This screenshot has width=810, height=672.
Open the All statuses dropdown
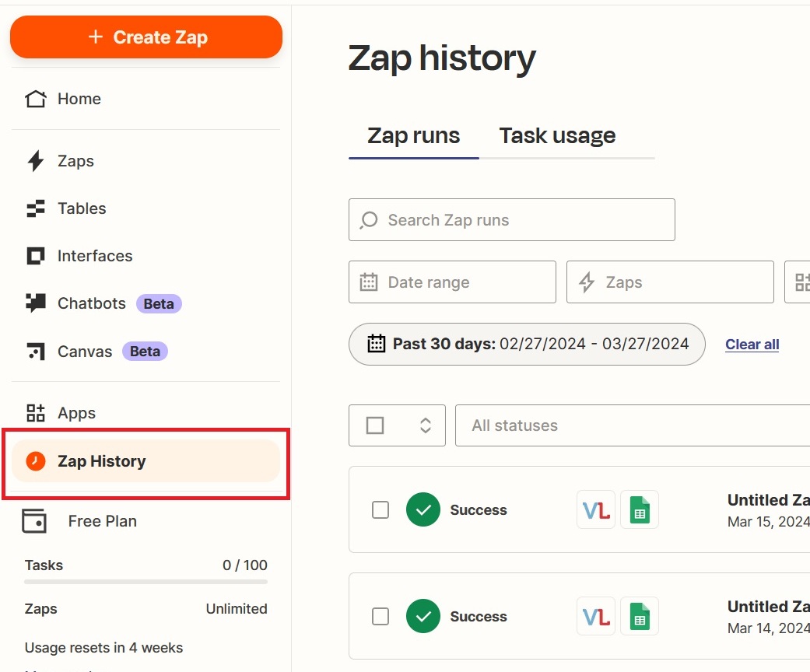(630, 425)
